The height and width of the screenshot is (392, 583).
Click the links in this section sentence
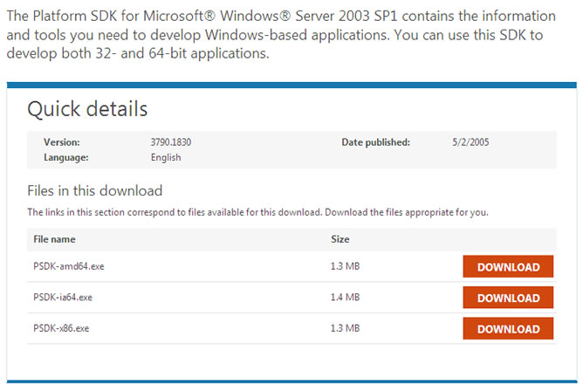coord(257,212)
